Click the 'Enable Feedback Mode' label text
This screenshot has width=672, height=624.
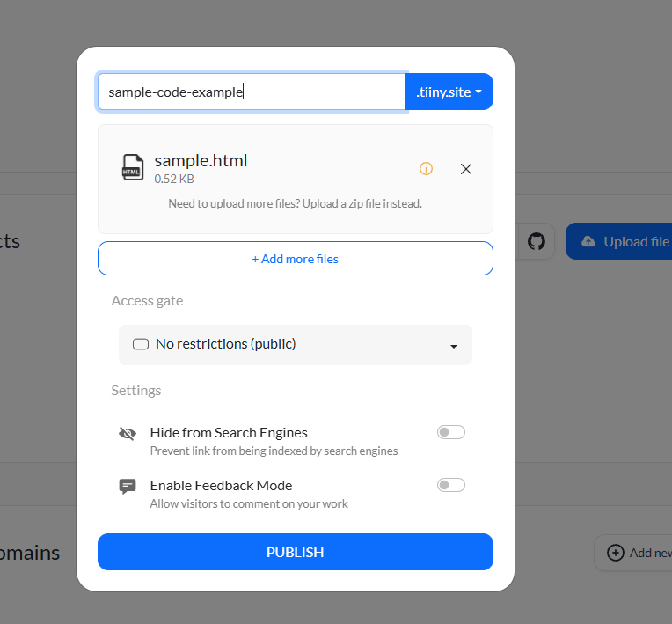click(x=221, y=485)
